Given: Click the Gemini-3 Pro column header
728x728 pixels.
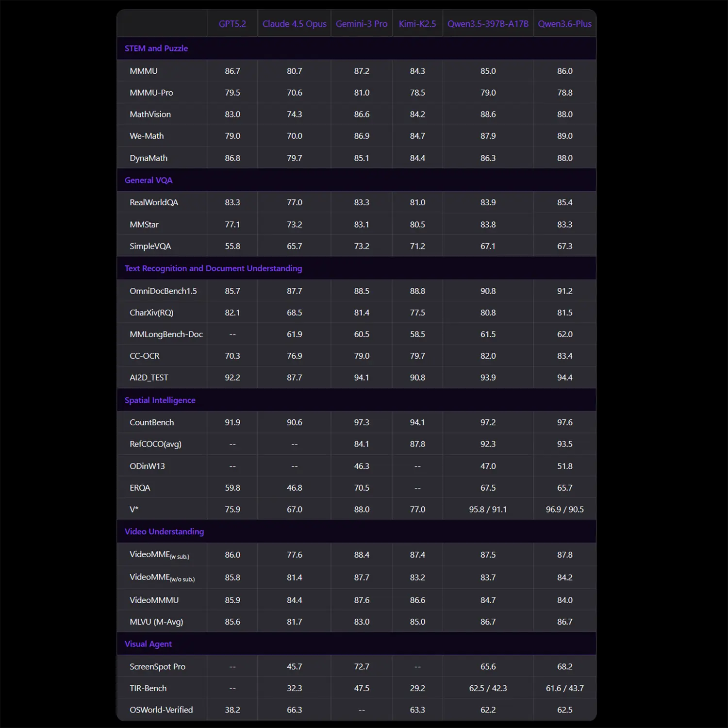Looking at the screenshot, I should coord(362,24).
